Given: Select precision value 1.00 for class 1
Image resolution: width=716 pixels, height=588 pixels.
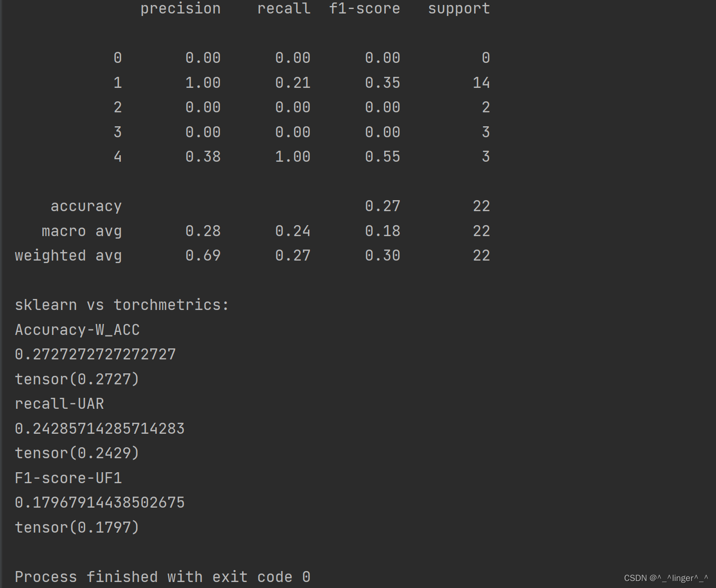Looking at the screenshot, I should 203,83.
